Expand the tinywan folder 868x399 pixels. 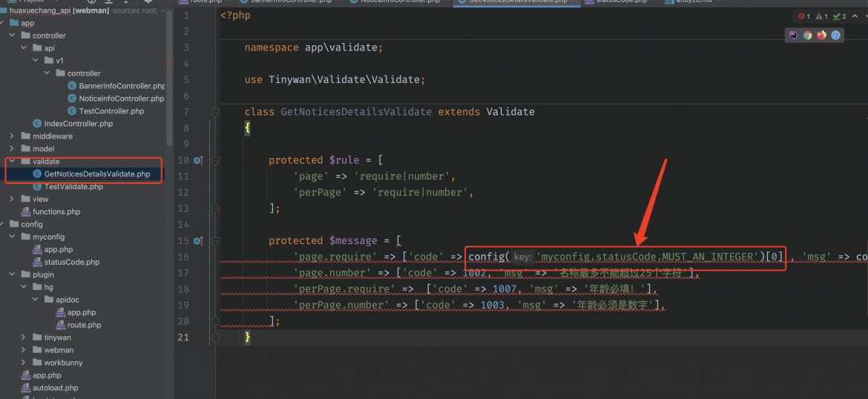(x=24, y=337)
